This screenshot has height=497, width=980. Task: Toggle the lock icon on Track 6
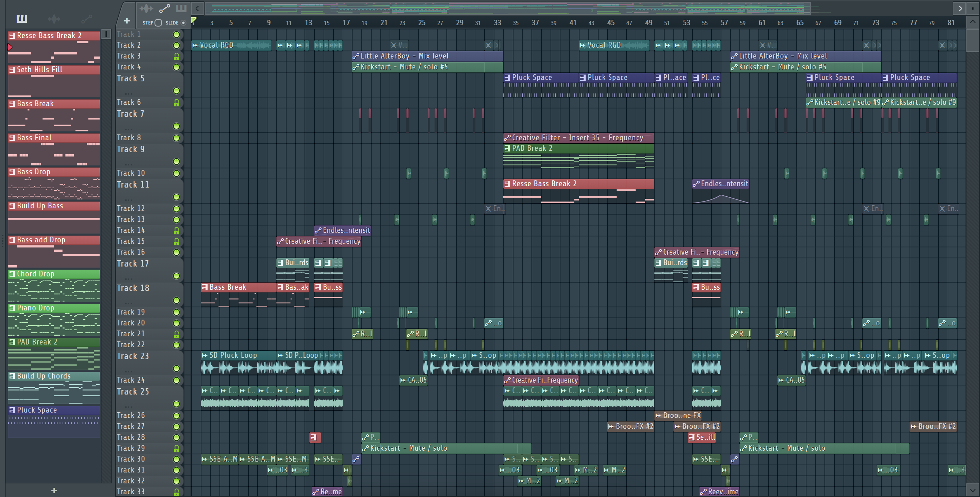tap(177, 103)
